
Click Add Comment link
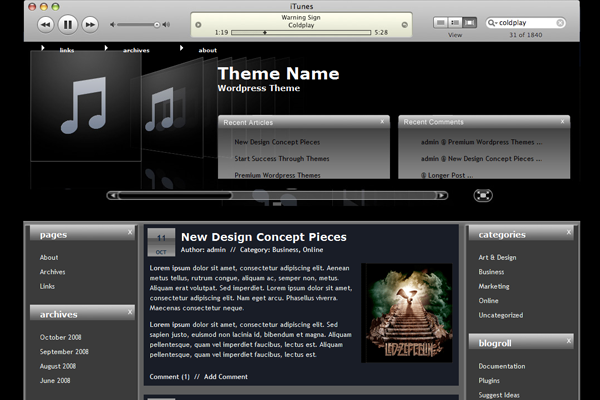(x=226, y=377)
